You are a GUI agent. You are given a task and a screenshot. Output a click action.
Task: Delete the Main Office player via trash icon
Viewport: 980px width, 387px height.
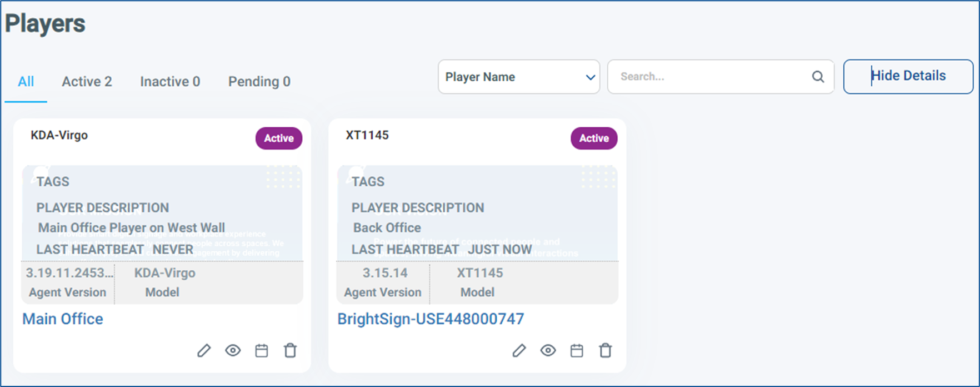click(x=290, y=351)
